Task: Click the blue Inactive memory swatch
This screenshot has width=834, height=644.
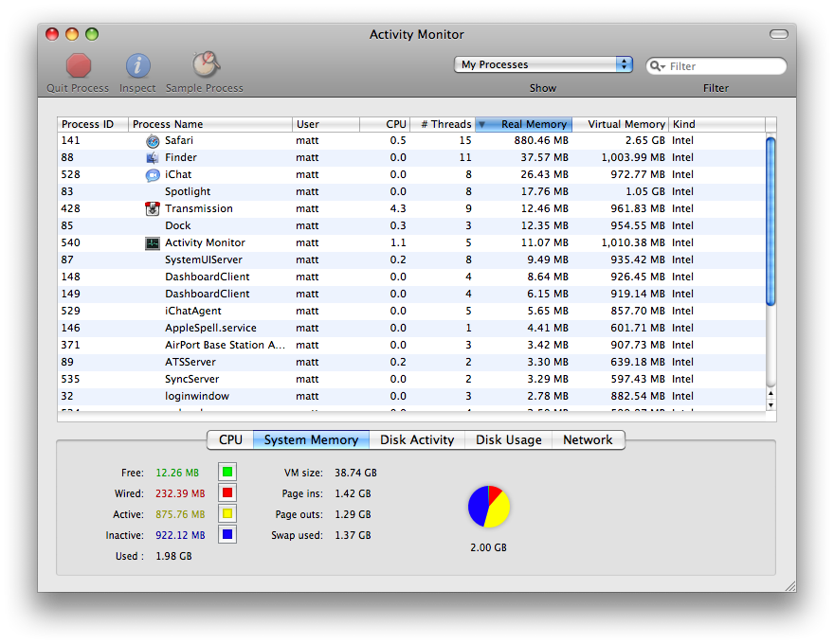Action: click(x=227, y=534)
